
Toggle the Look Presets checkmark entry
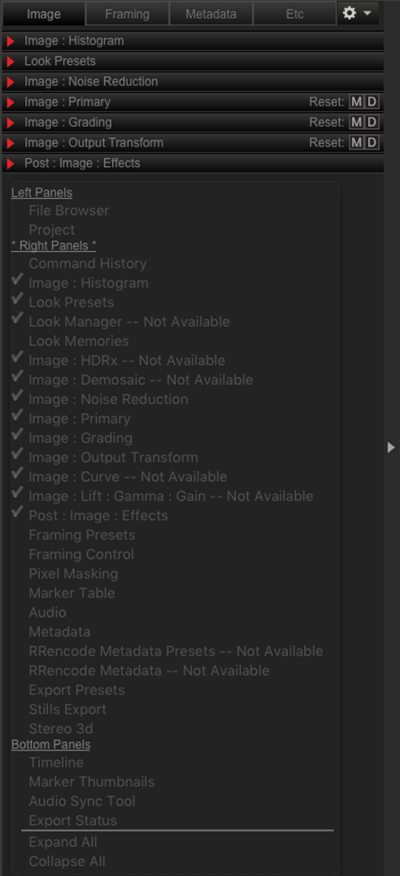pos(71,302)
